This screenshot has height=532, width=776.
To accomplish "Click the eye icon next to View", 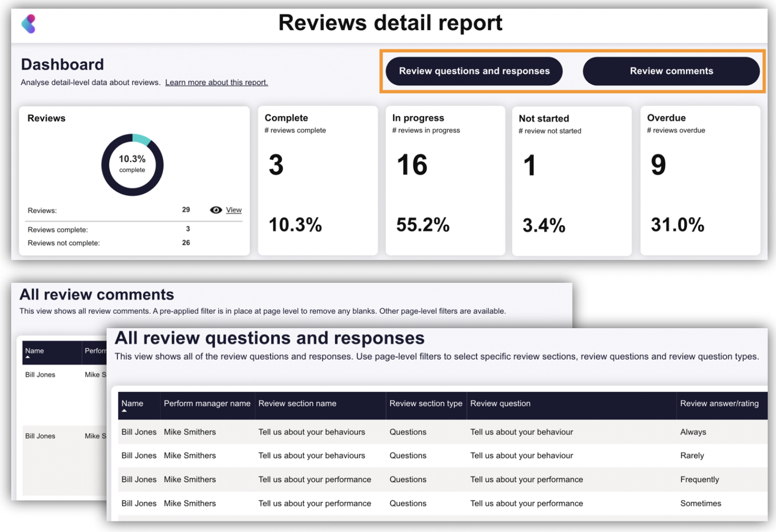I will pos(216,209).
